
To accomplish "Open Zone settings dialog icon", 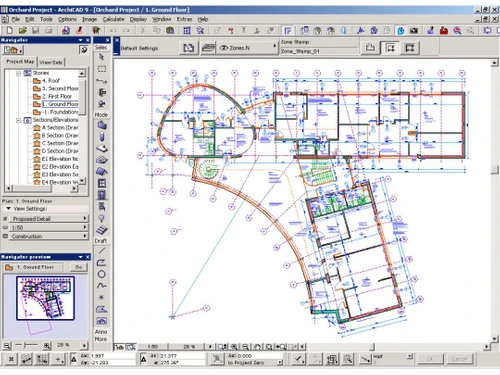I will 188,48.
